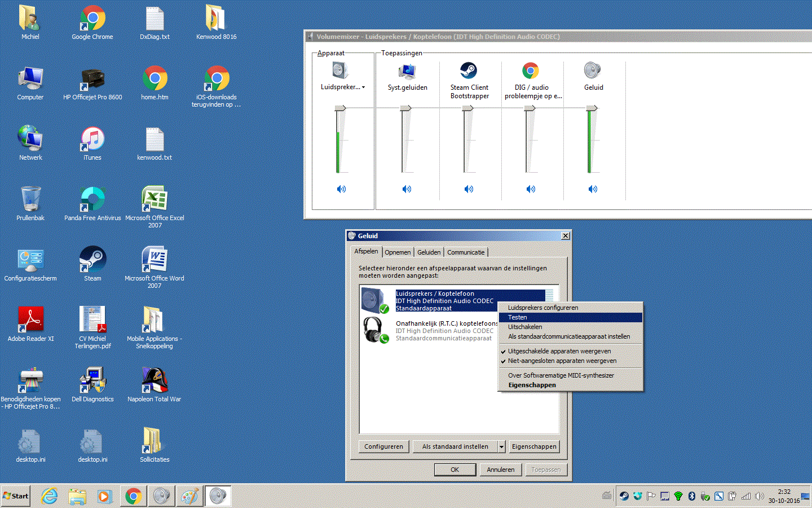Screen dimensions: 812x508
Task: Open the iTunes desktop icon
Action: 92,143
